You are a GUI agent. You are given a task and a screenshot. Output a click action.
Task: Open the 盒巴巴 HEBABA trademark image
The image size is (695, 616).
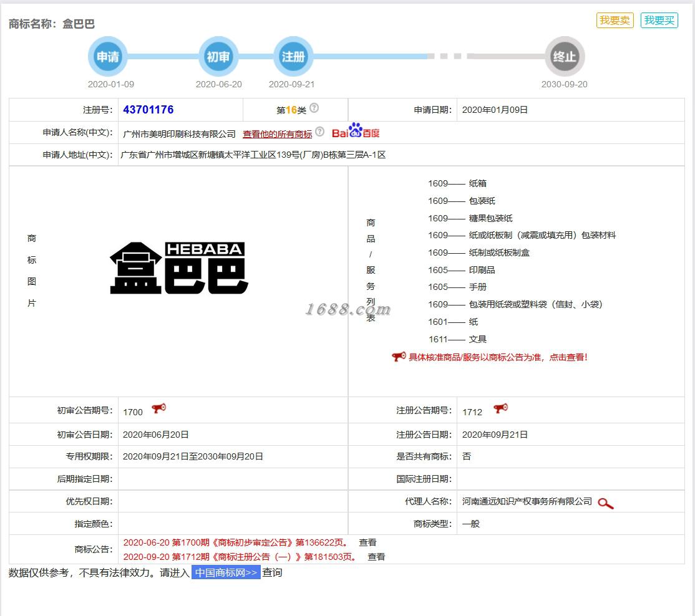pos(179,268)
